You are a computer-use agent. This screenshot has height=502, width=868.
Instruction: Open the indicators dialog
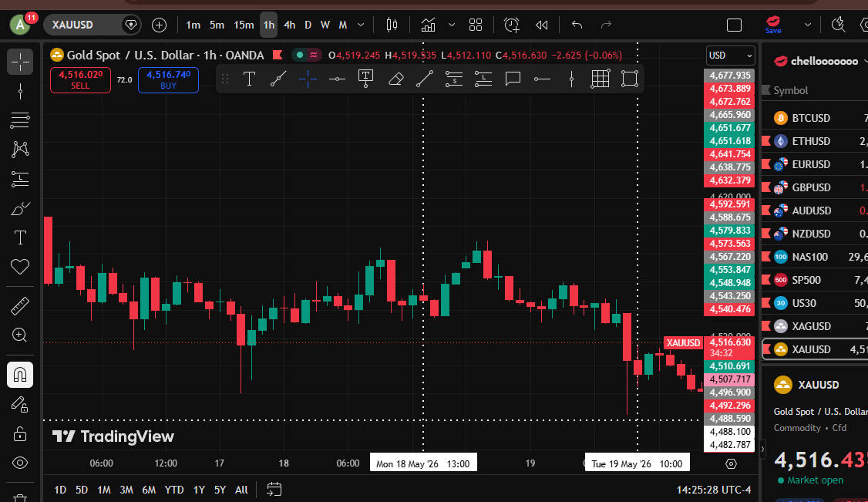click(x=428, y=25)
